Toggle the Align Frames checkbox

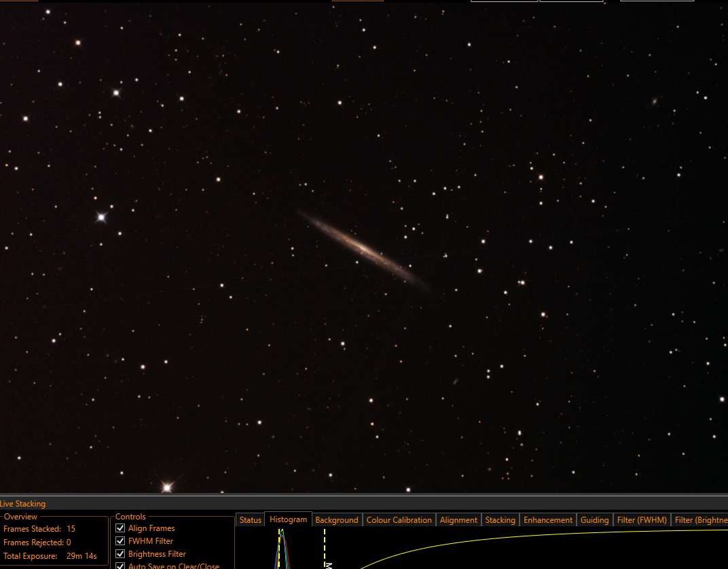120,528
